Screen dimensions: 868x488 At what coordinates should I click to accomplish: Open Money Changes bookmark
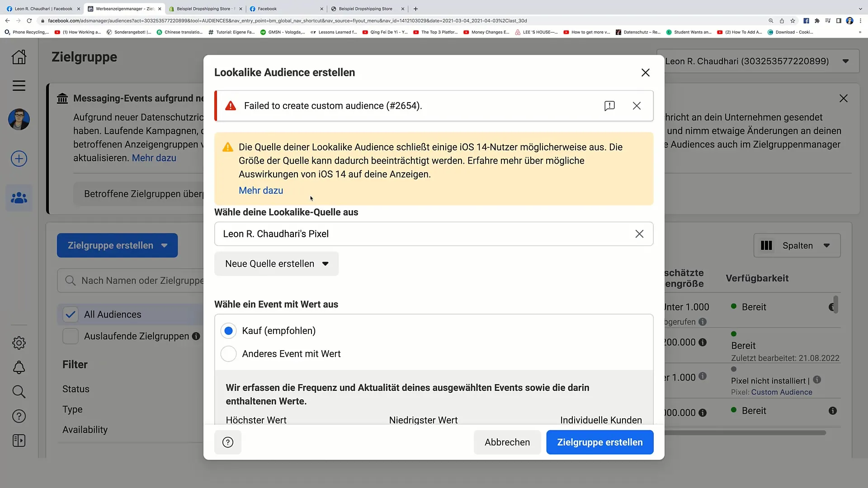click(486, 32)
